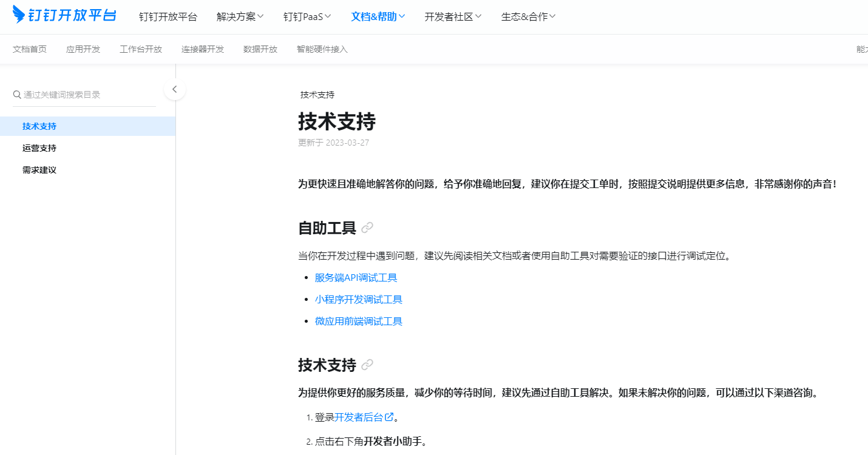Click the search magnifier icon in sidebar
The height and width of the screenshot is (455, 868).
tap(17, 95)
